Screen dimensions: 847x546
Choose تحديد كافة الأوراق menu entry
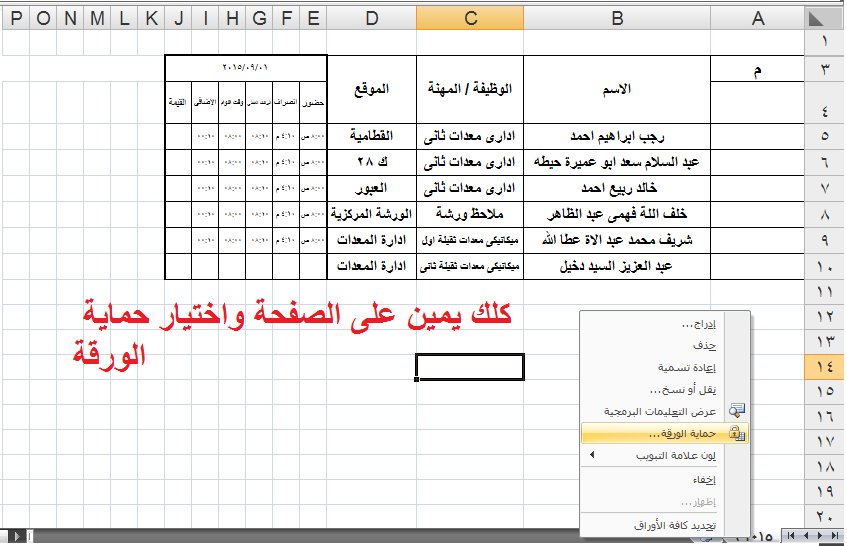coord(666,525)
